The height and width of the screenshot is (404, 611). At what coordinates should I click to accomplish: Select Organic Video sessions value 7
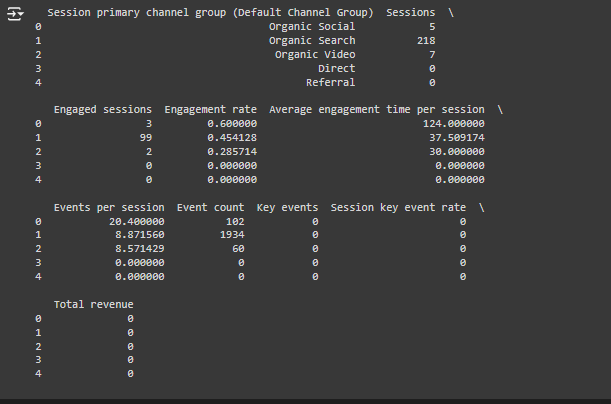pyautogui.click(x=432, y=55)
